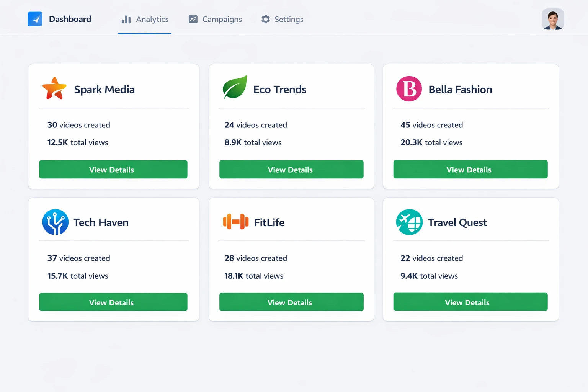
Task: Switch to the Campaigns tab
Action: pyautogui.click(x=222, y=19)
